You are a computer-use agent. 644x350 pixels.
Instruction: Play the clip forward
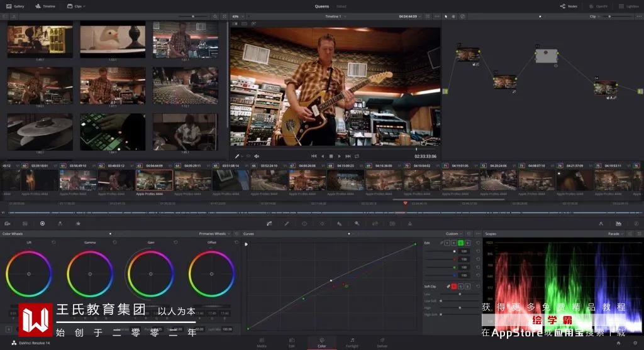point(339,156)
